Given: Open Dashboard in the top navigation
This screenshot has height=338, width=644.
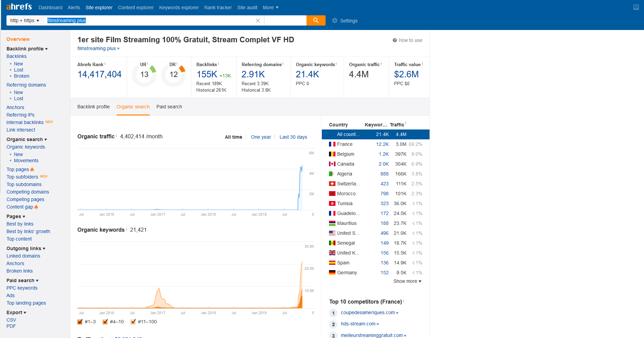Looking at the screenshot, I should coord(50,7).
